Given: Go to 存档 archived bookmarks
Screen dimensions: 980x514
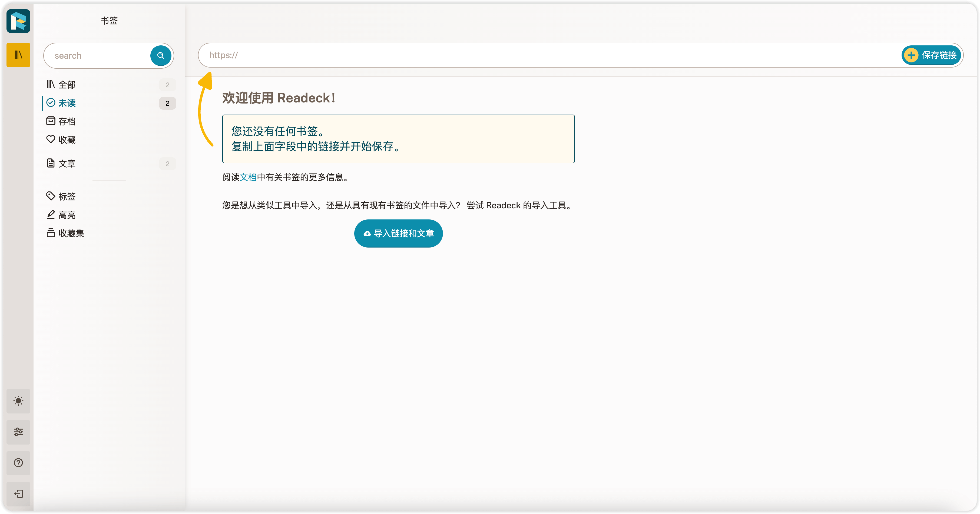Looking at the screenshot, I should 109,121.
